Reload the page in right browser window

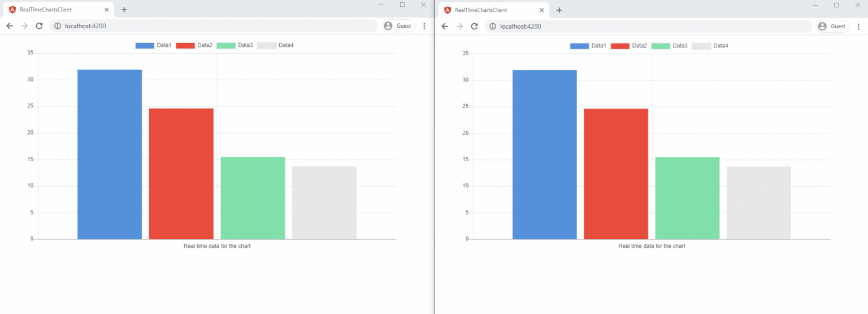474,26
